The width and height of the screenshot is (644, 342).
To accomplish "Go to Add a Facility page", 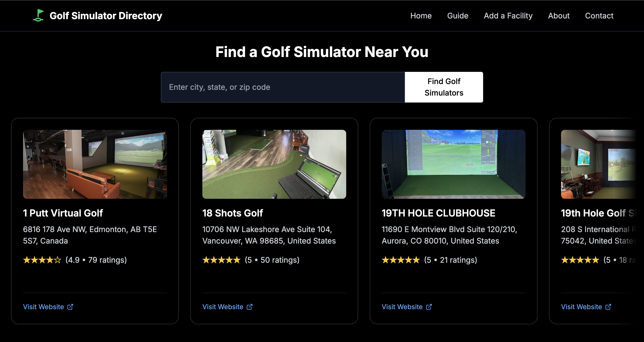I will tap(508, 16).
